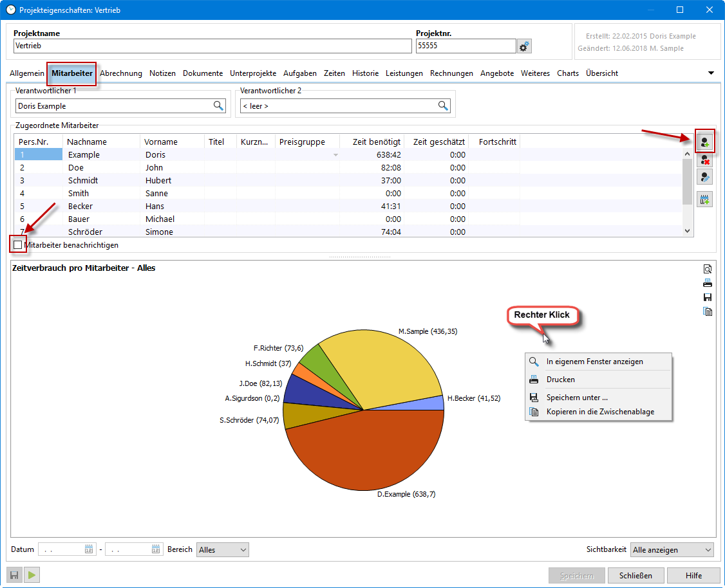
Task: Enable Mitarbeiter benachrichtigen checkbox
Action: (17, 245)
